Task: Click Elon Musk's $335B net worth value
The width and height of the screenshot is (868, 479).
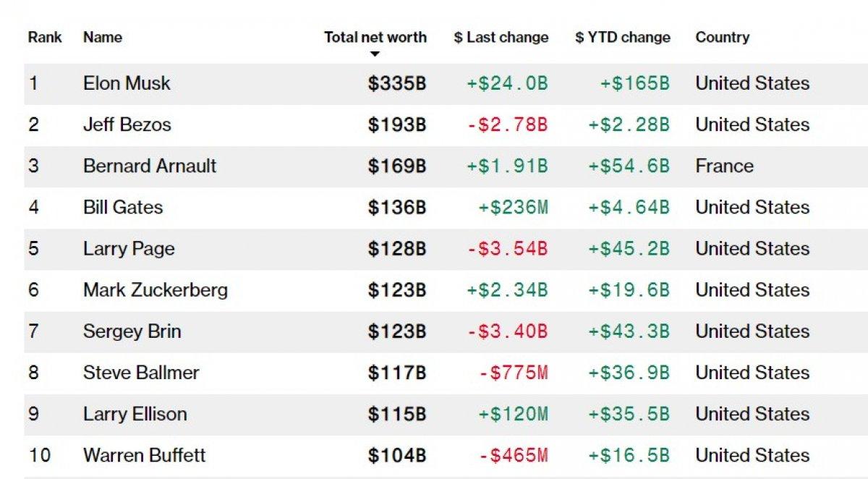Action: coord(397,83)
